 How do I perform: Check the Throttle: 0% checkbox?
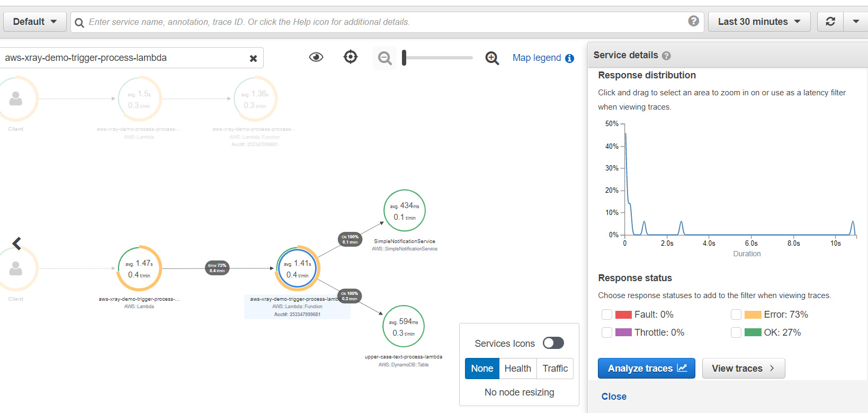pos(607,333)
